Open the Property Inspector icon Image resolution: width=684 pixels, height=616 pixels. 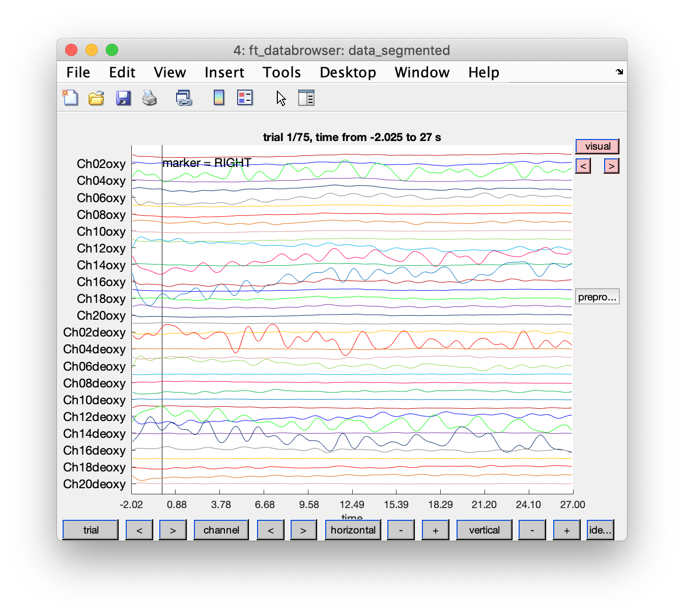306,98
